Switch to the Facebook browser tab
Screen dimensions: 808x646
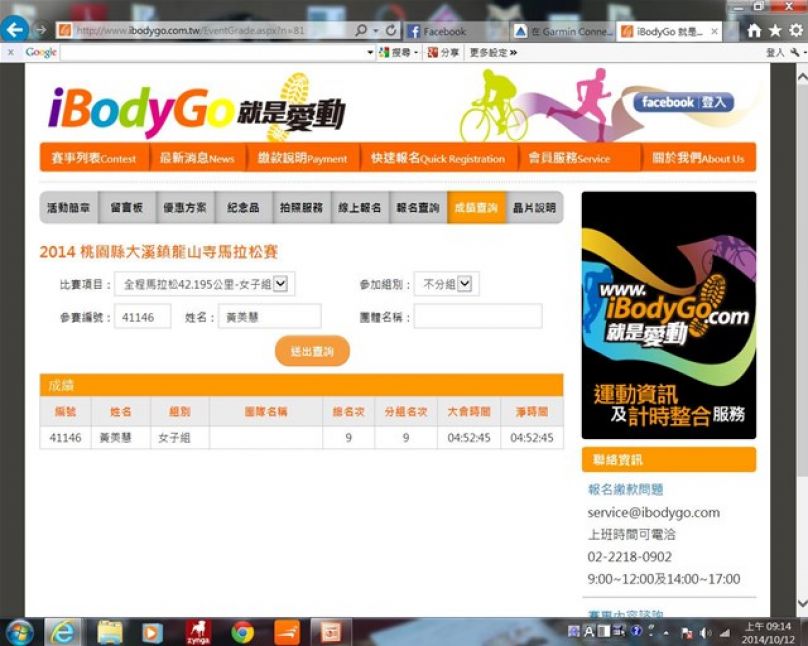(455, 31)
